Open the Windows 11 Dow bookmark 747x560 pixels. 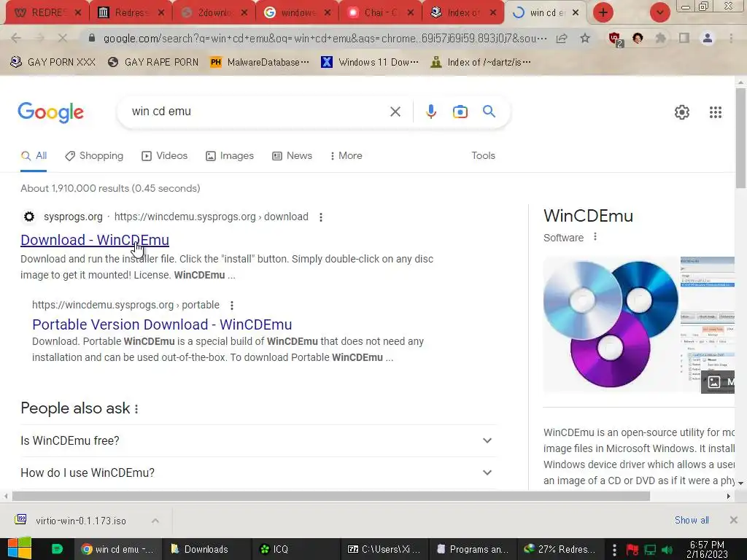[370, 63]
